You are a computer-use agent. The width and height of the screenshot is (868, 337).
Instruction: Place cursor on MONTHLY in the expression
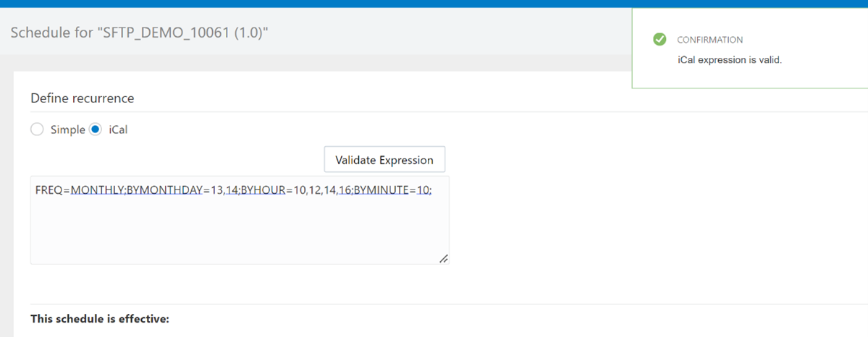(x=98, y=189)
